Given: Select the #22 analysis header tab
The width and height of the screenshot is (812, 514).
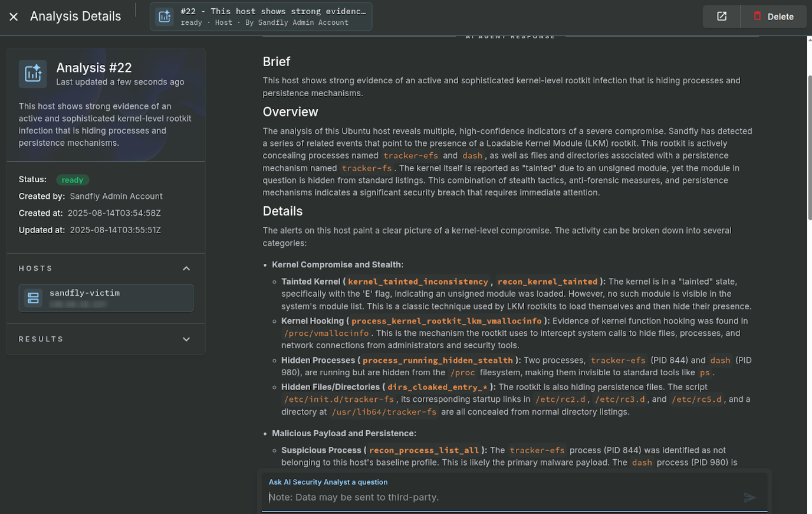Looking at the screenshot, I should [261, 17].
